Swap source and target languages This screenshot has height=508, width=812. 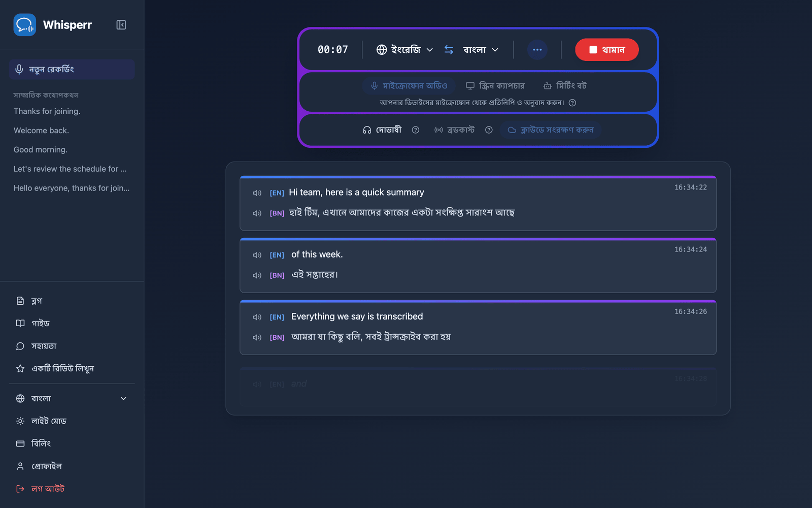click(x=449, y=50)
